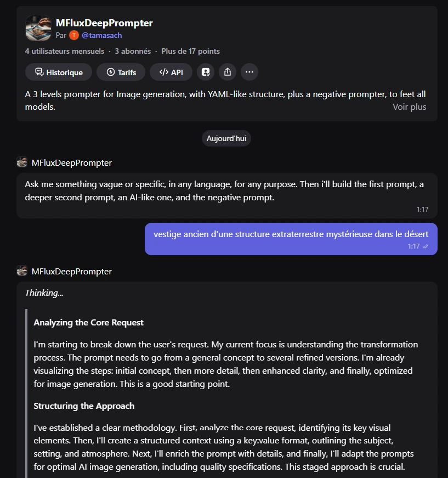Visit the @tamasach creator profile

click(102, 35)
